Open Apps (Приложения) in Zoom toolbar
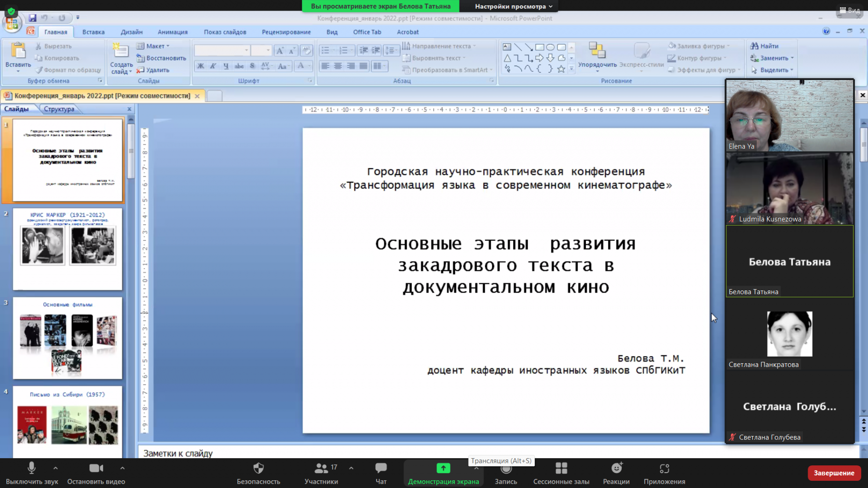Screen dimensions: 868x488 pyautogui.click(x=665, y=473)
